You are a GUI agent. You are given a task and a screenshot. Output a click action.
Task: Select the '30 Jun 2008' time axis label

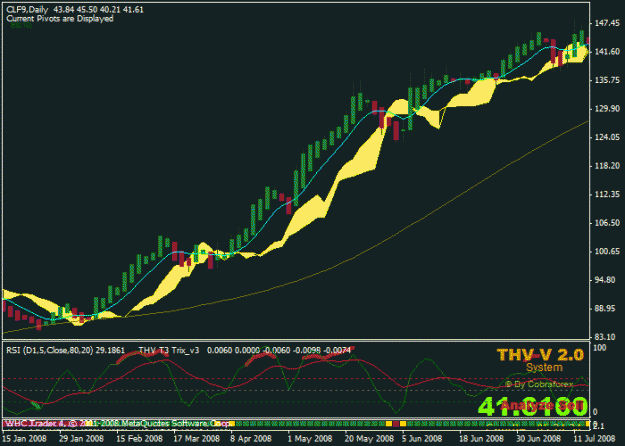tap(539, 439)
